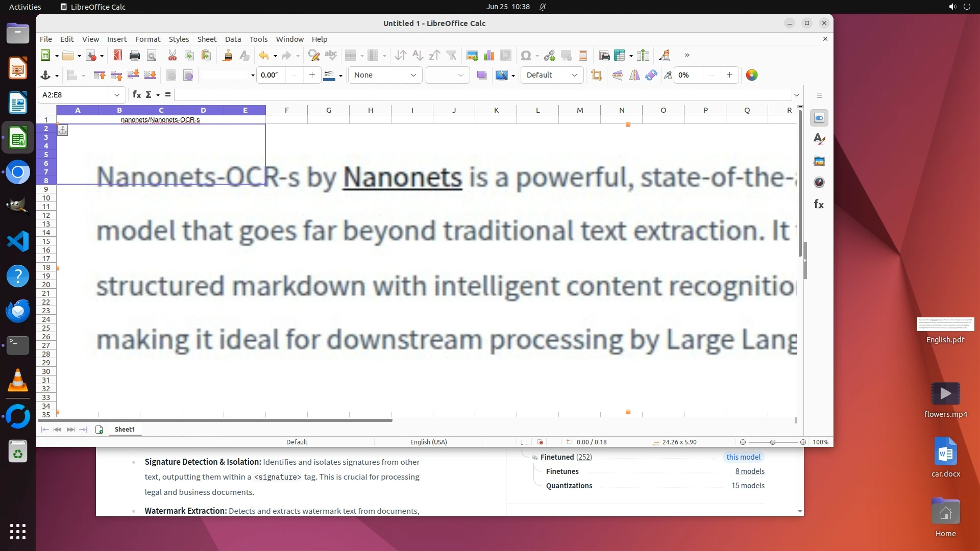The width and height of the screenshot is (980, 551).
Task: Click the Insert Chart toolbar icon
Action: [x=489, y=56]
